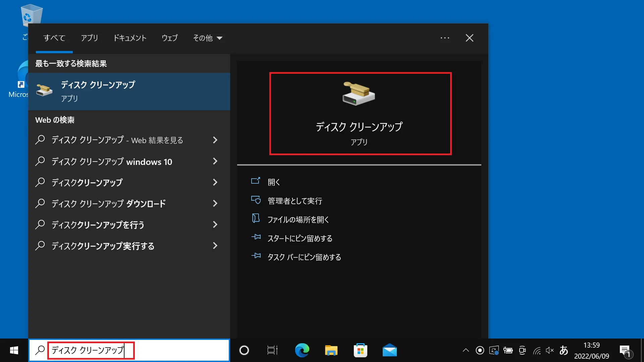Click the 'ディスク クリーンアップ ダウンロード' suggestion
The width and height of the screenshot is (644, 362).
pos(129,203)
